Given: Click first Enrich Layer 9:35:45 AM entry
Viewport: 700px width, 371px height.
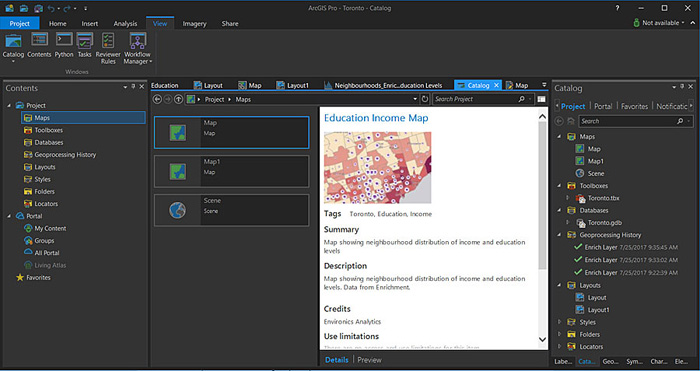Looking at the screenshot, I should [x=626, y=247].
